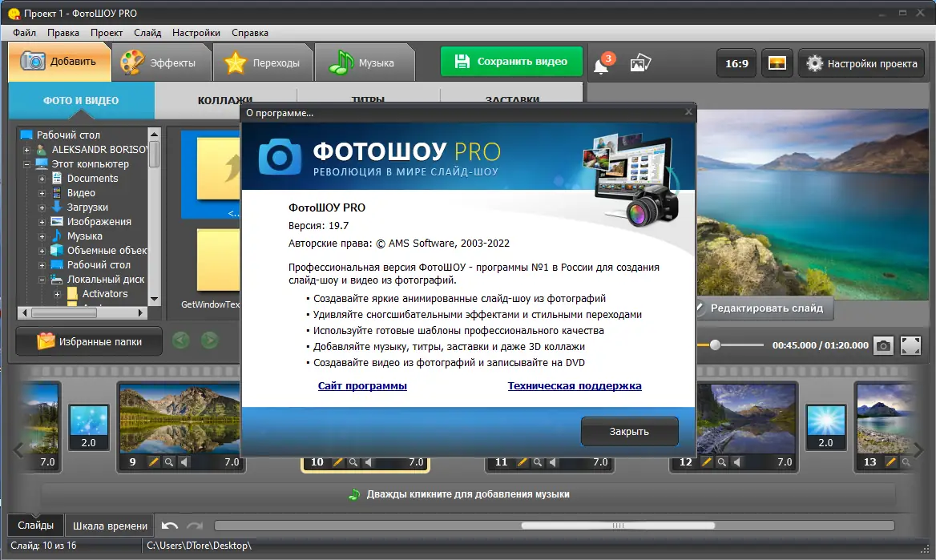The width and height of the screenshot is (936, 560).
Task: Open the notifications bell icon
Action: (x=602, y=64)
